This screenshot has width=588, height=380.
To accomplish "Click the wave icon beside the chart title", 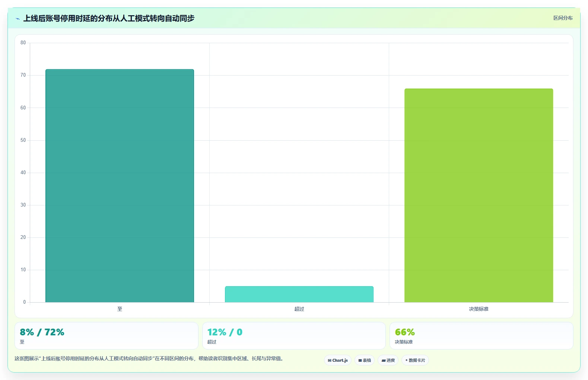I will (x=18, y=19).
